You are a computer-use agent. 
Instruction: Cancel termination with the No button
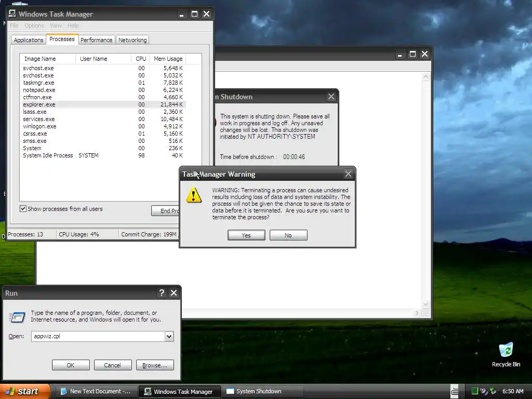tap(288, 235)
